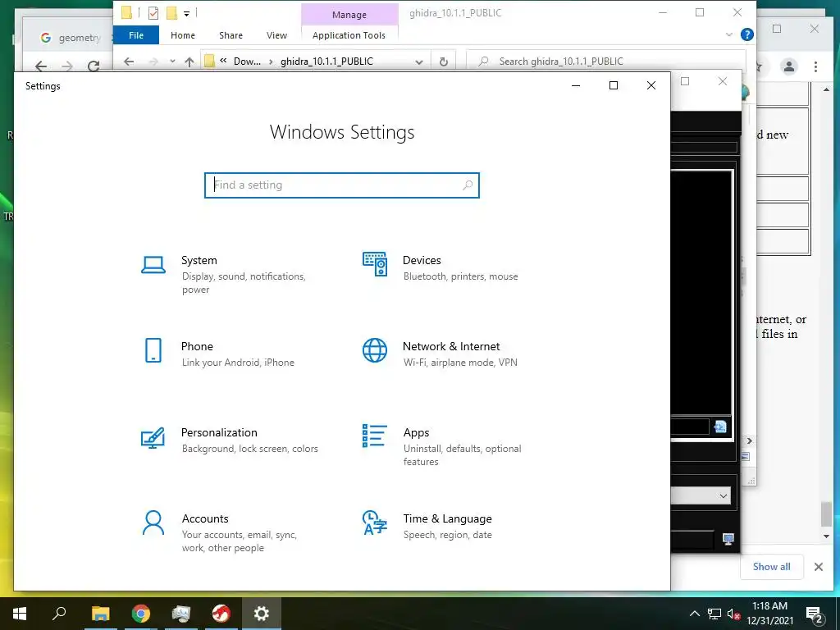
Task: Click Chrome's back navigation arrow
Action: (x=41, y=66)
